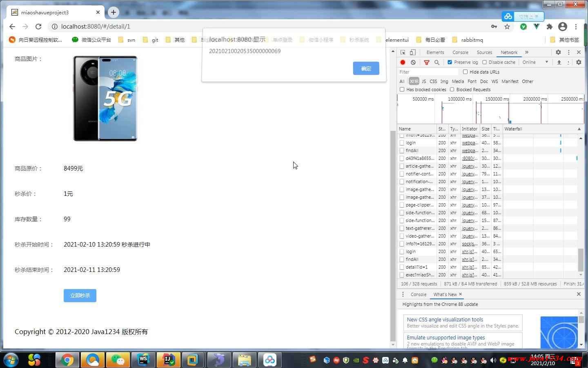
Task: Open the rabbitmq bookmark folder
Action: coord(468,40)
